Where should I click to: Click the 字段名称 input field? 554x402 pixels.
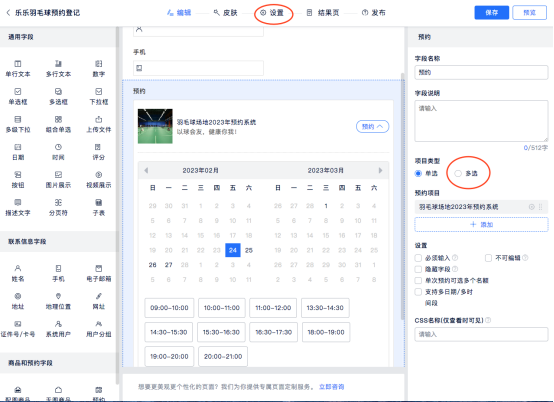tap(481, 72)
